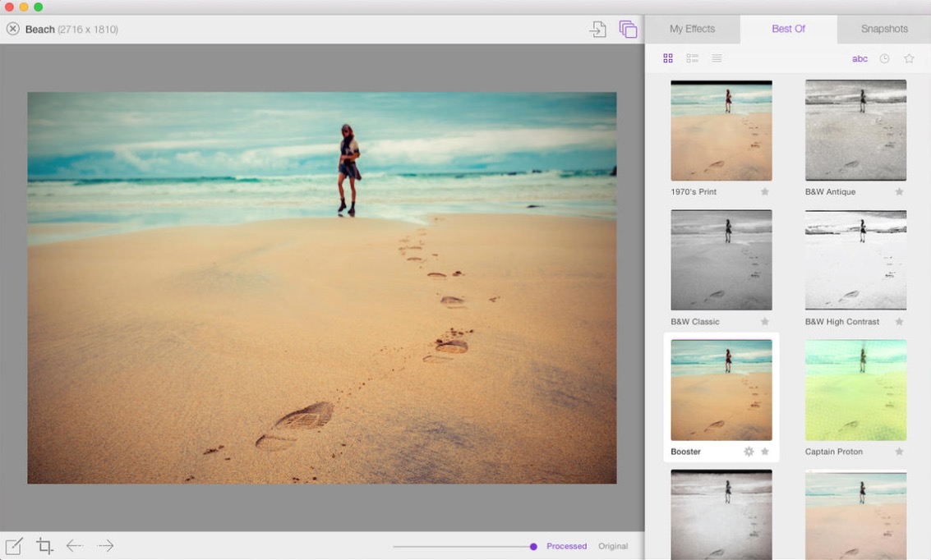Switch to grid view of effects
This screenshot has width=931, height=560.
(668, 58)
